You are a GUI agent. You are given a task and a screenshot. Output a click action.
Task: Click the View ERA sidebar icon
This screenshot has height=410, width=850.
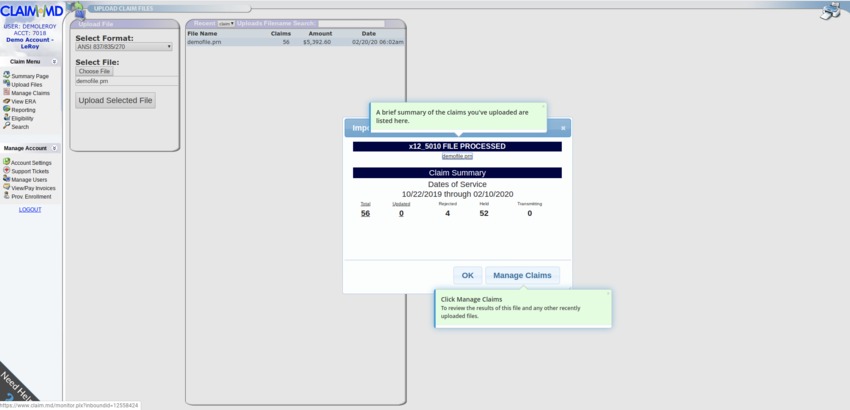tap(7, 101)
